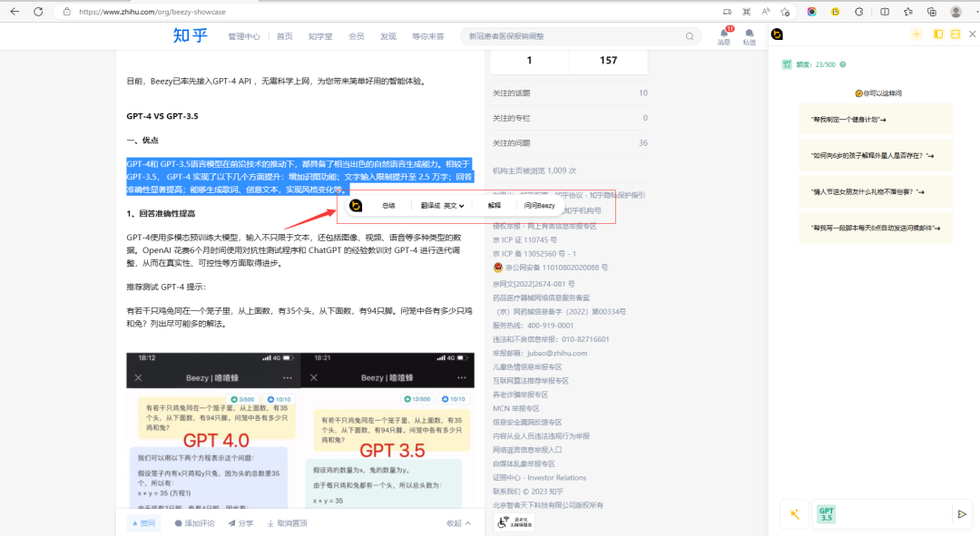Open the 私信 private messages icon
This screenshot has height=536, width=980.
(x=748, y=34)
